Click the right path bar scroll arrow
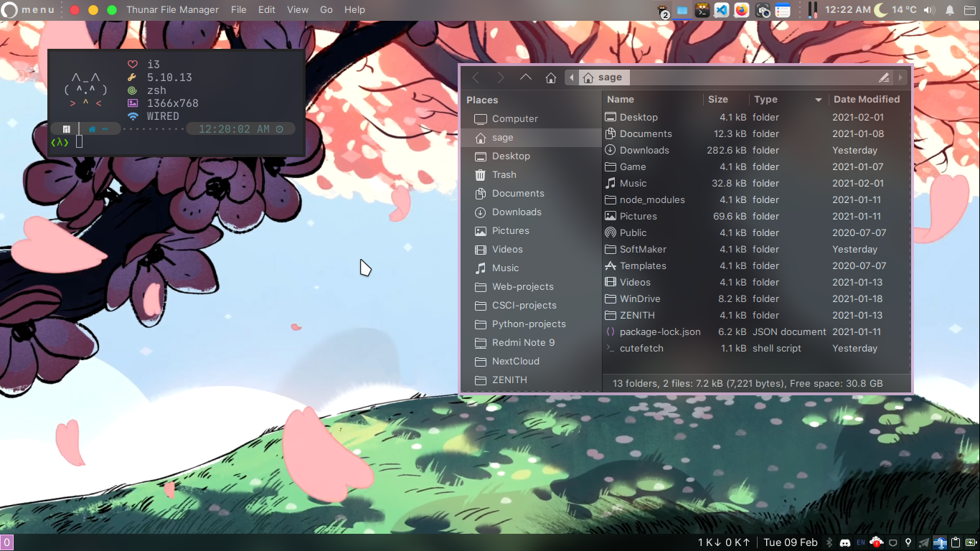The image size is (980, 551). (x=901, y=77)
